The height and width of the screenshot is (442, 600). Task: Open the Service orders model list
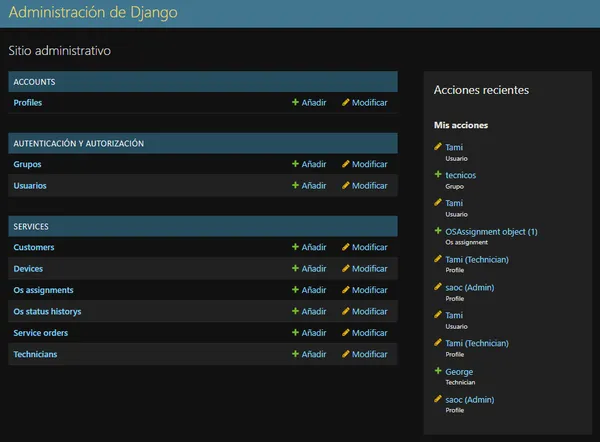(x=41, y=333)
